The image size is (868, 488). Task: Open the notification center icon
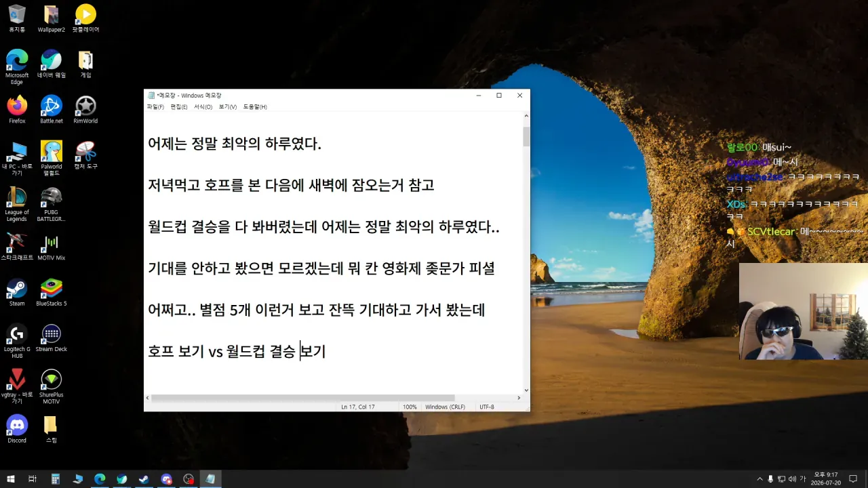pyautogui.click(x=853, y=479)
